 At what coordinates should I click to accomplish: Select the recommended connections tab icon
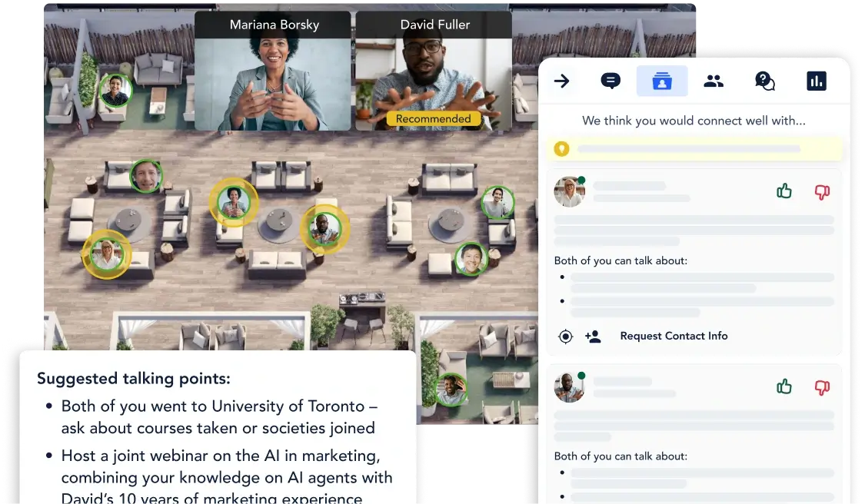[x=662, y=81]
